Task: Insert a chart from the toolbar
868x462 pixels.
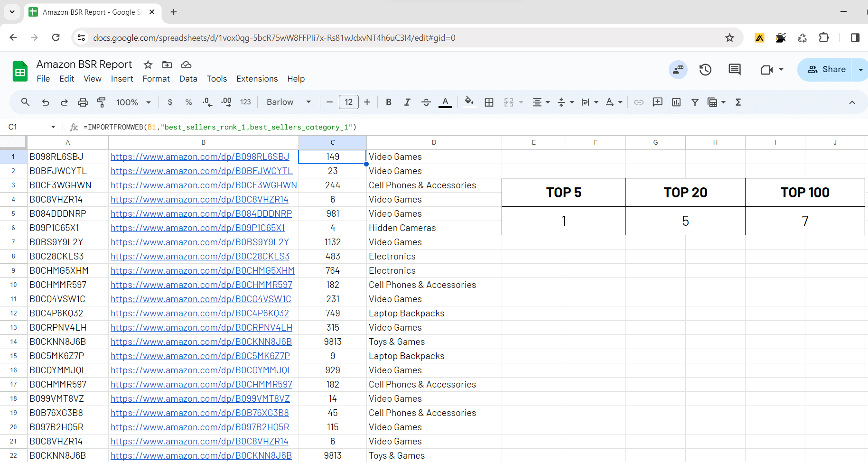Action: point(676,102)
